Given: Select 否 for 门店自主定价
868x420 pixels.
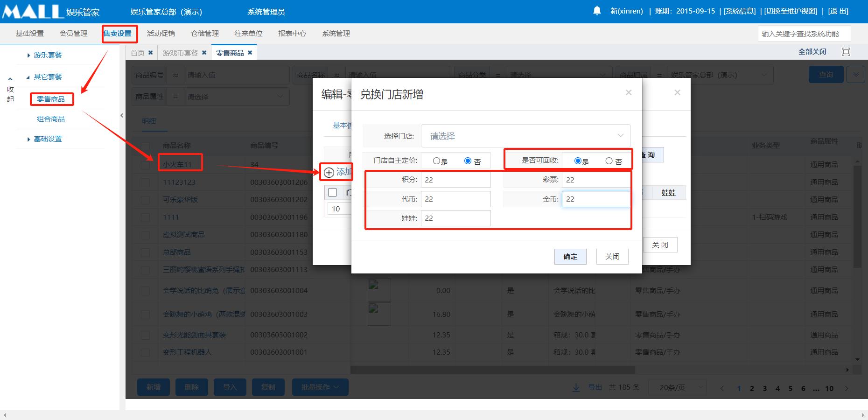Looking at the screenshot, I should tap(468, 161).
